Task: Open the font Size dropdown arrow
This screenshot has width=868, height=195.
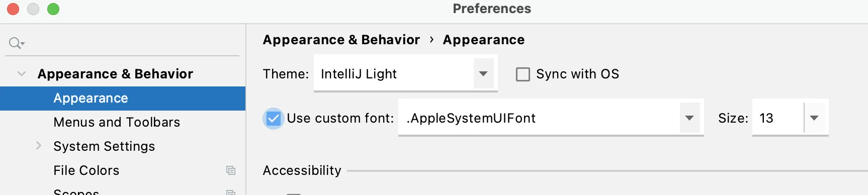Action: coord(815,118)
